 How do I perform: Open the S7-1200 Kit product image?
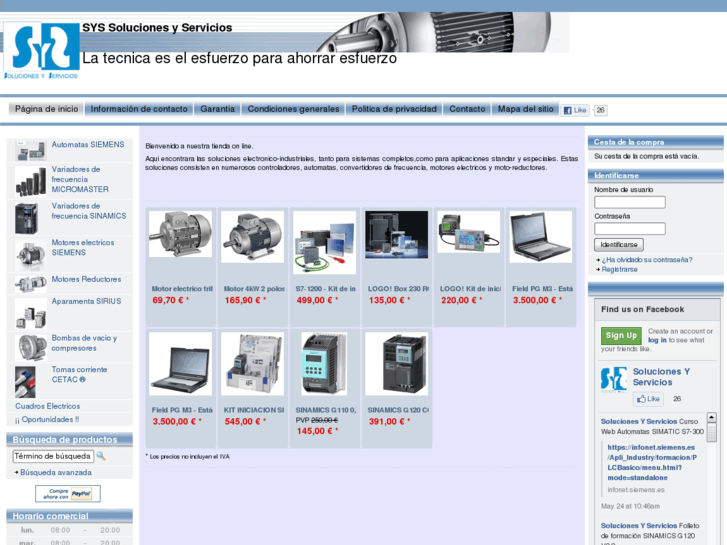pos(325,243)
